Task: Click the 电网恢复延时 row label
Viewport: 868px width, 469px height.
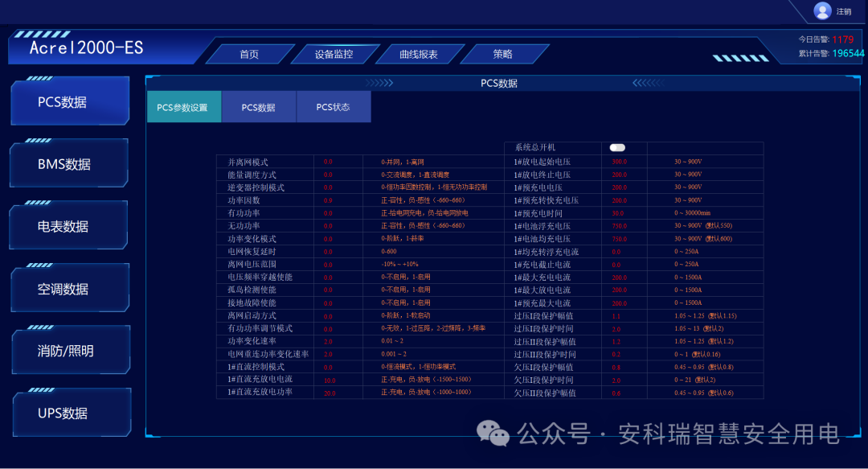Action: pos(252,252)
